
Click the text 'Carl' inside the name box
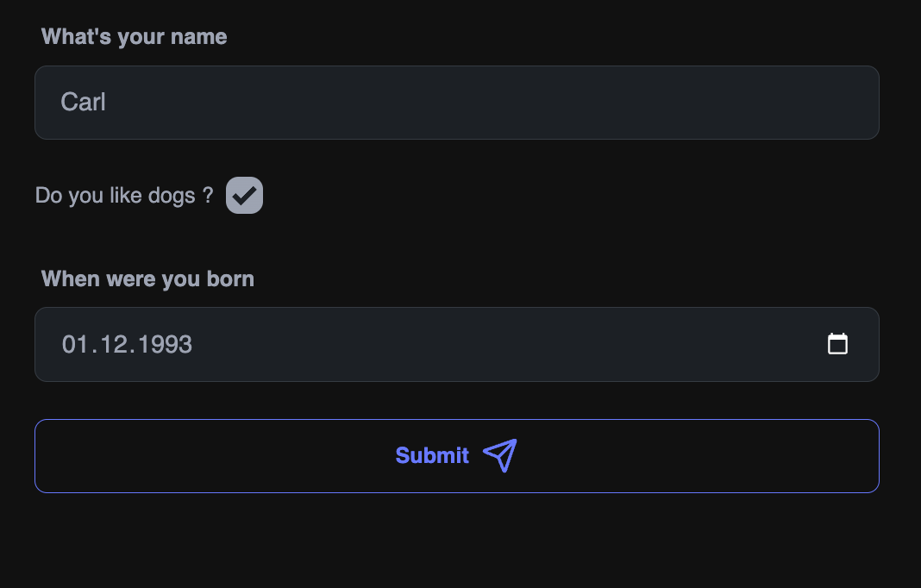(84, 103)
